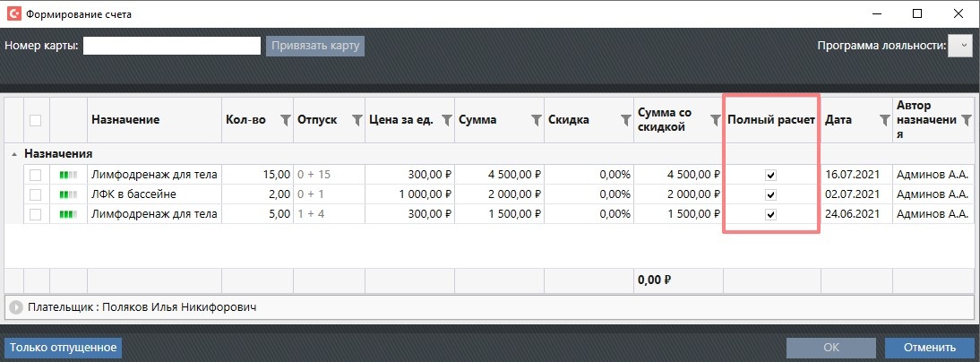Open Программа лояльности dropdown
The height and width of the screenshot is (362, 980).
click(960, 46)
